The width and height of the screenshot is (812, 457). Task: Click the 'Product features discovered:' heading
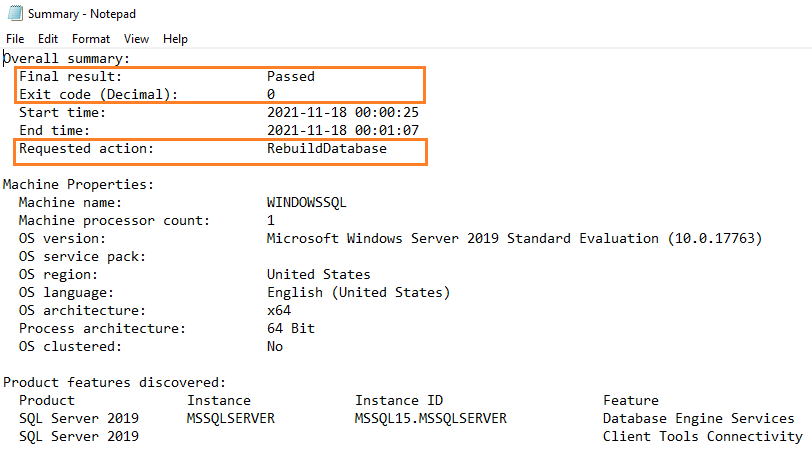tap(114, 382)
